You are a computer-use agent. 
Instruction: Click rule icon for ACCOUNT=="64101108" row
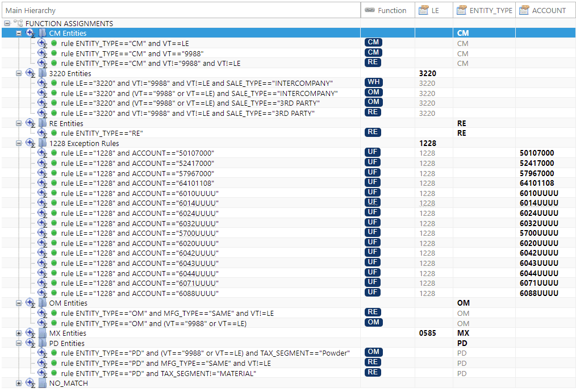(x=42, y=183)
